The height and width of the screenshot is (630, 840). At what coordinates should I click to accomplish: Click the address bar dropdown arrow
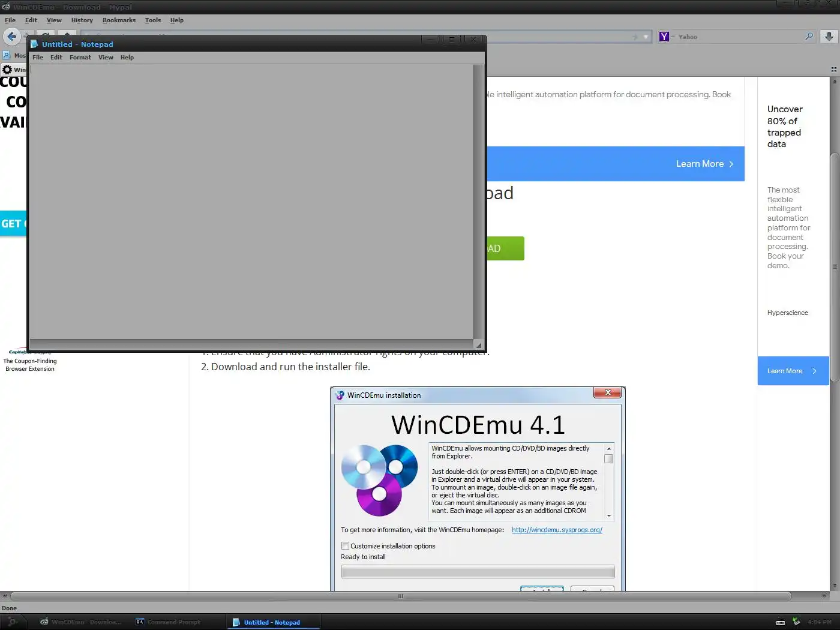click(x=646, y=37)
